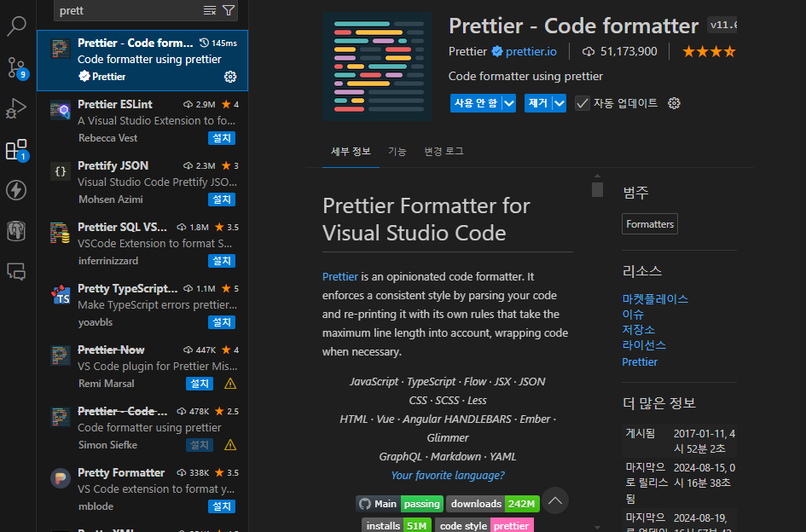This screenshot has height=532, width=806.
Task: Click warning triangle on Simon Siefke extension
Action: coord(230,445)
